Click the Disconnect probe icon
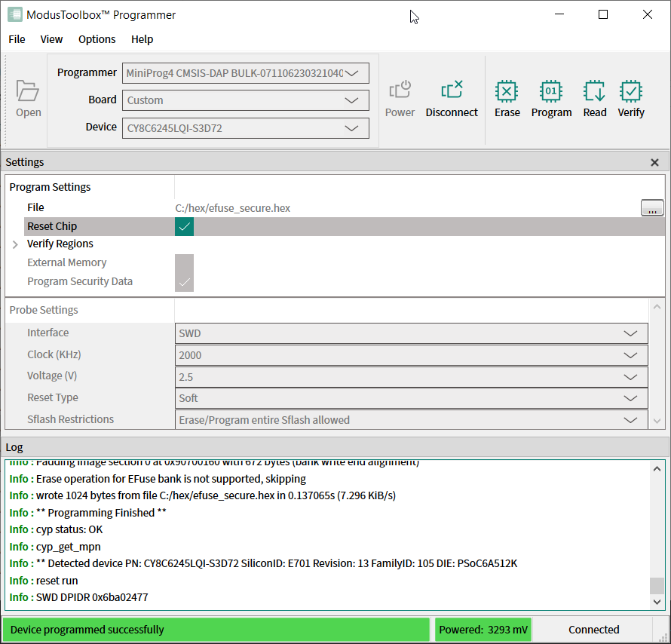Screen dimensions: 671x644 tap(452, 91)
